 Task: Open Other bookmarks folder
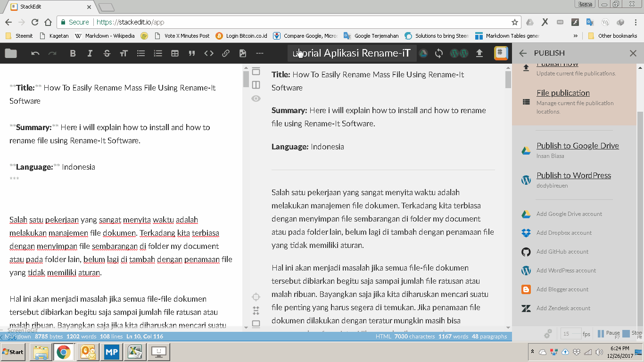613,36
